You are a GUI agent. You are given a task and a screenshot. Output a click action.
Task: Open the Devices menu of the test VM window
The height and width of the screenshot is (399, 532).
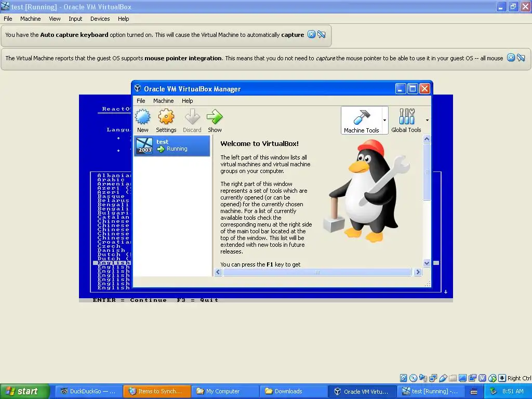[100, 19]
